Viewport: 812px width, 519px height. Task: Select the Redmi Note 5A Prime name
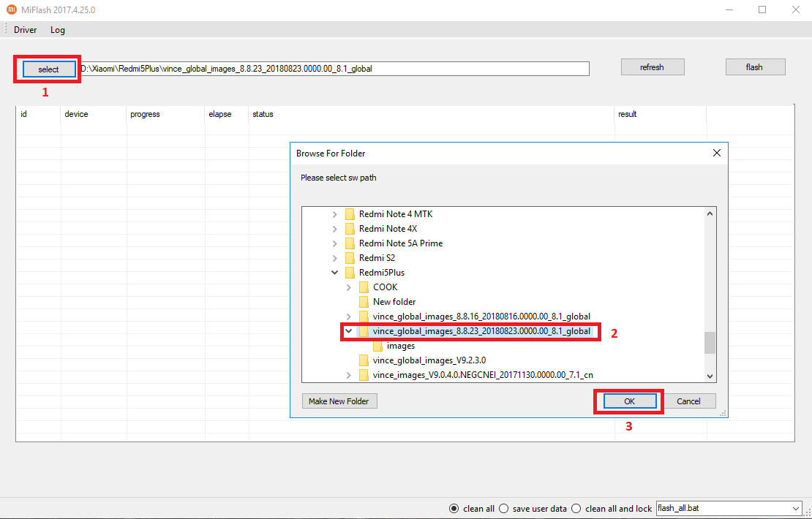point(401,243)
